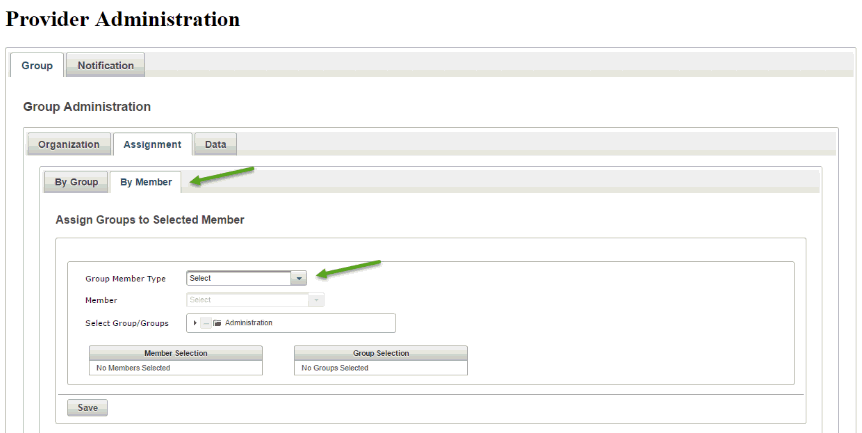Toggle the Administration group checkbox

[x=206, y=323]
